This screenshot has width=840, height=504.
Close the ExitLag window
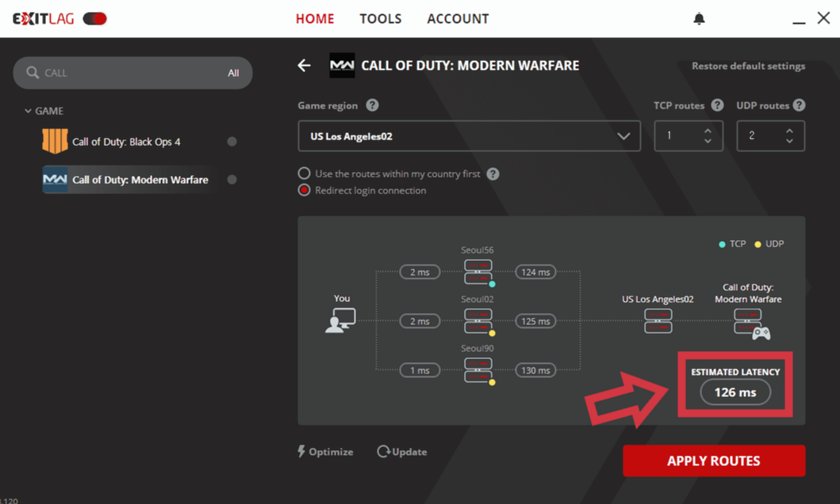pyautogui.click(x=823, y=17)
